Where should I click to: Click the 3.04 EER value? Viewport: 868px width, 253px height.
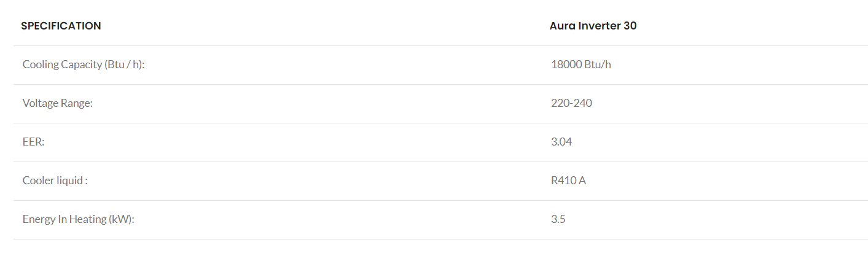561,142
